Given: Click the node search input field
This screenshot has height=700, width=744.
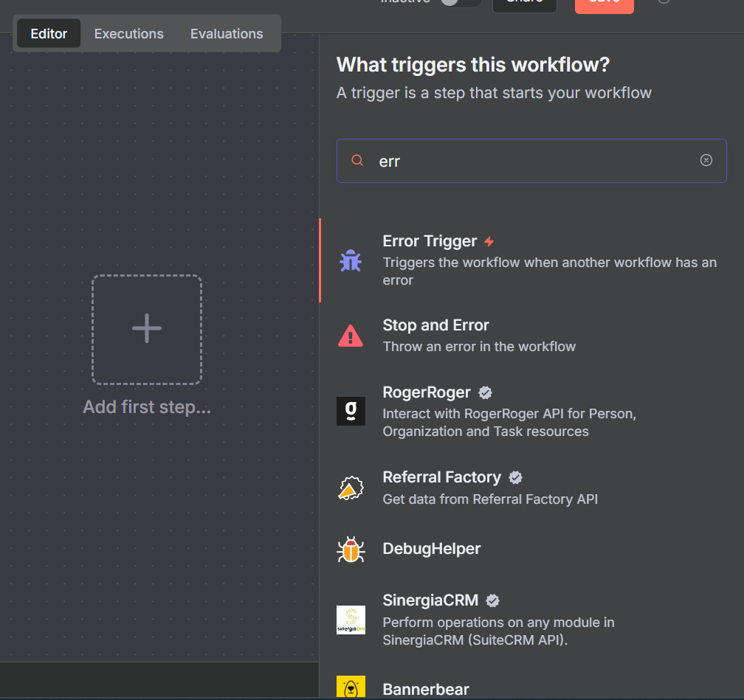Looking at the screenshot, I should [531, 161].
